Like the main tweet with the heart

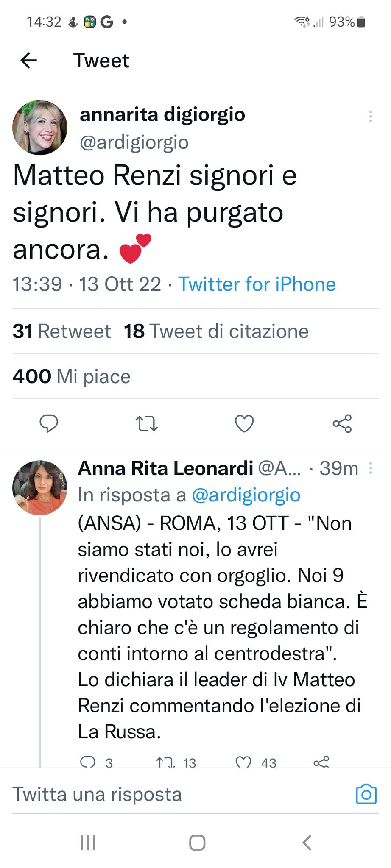[x=244, y=423]
